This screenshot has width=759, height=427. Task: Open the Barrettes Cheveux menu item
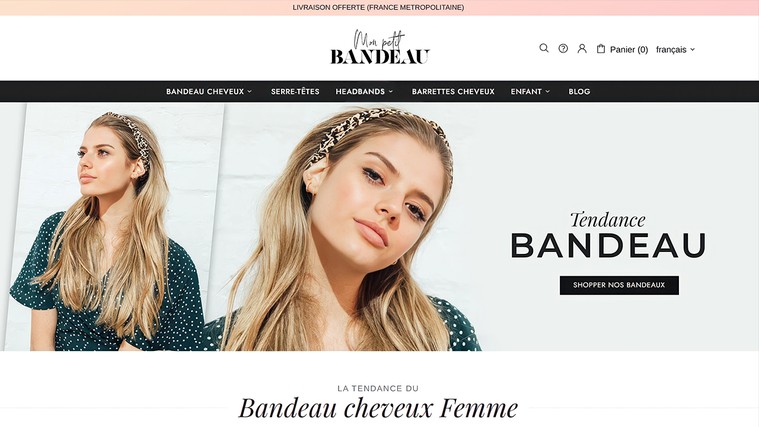(x=453, y=92)
